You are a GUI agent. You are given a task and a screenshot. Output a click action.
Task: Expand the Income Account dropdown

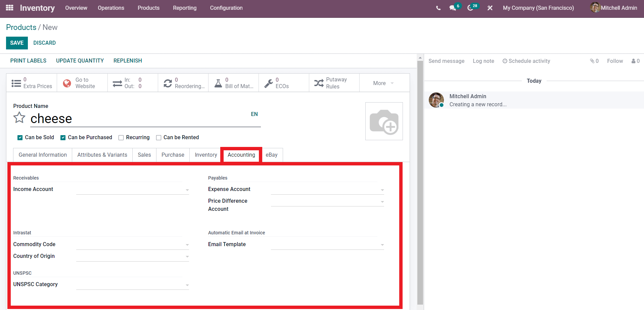click(x=133, y=190)
